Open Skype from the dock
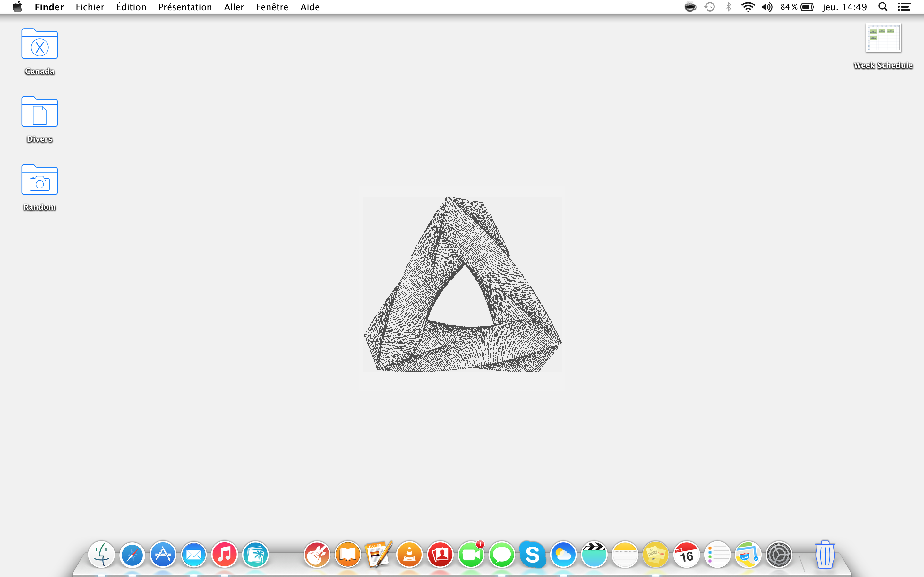This screenshot has width=924, height=577. tap(532, 555)
